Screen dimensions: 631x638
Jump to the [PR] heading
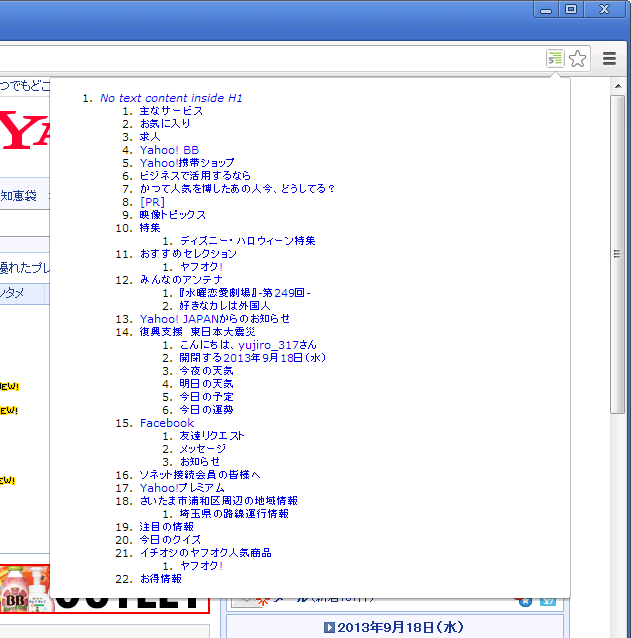click(152, 202)
